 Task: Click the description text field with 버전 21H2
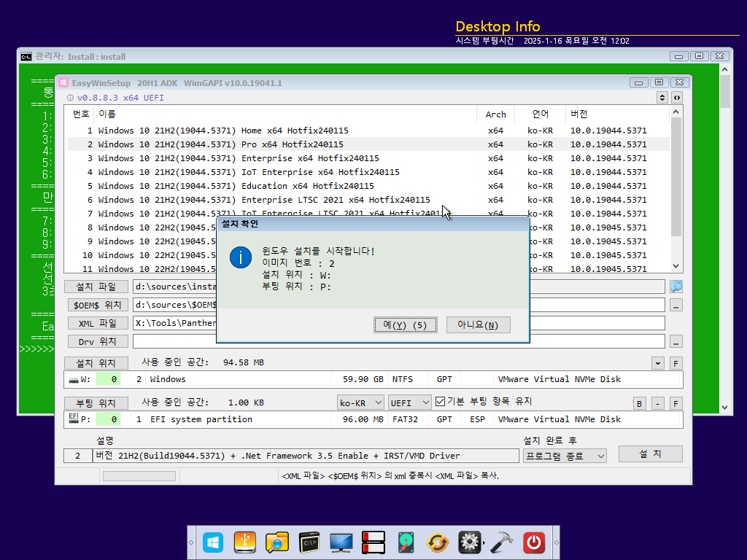[x=306, y=456]
